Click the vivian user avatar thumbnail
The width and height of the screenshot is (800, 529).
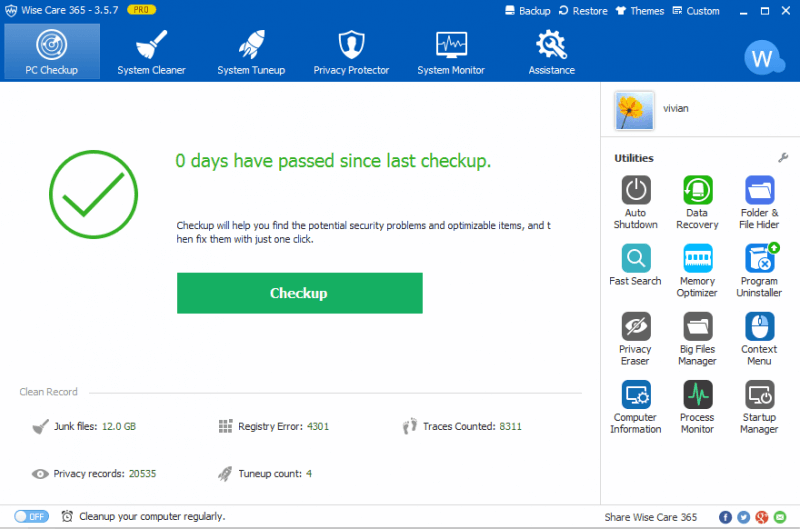pyautogui.click(x=635, y=110)
